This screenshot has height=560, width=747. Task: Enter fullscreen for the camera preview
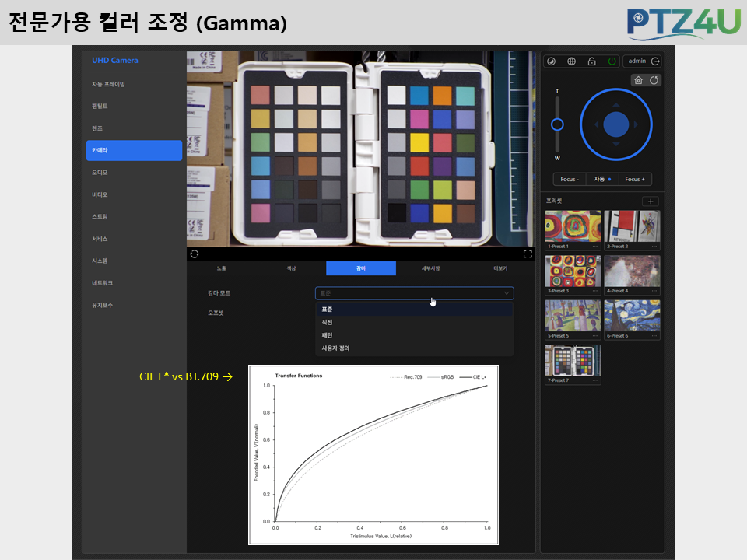click(528, 254)
